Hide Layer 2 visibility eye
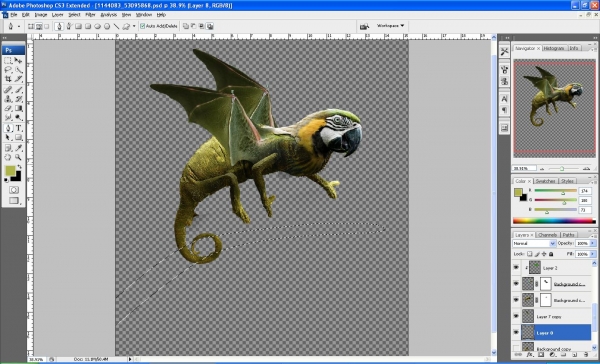Viewport: 600px width, 364px height. 516,268
